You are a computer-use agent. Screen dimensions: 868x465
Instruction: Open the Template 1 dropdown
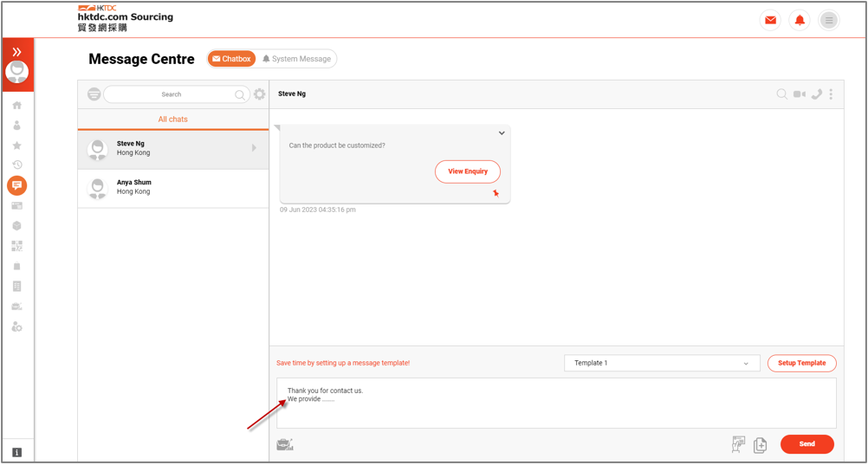(662, 363)
